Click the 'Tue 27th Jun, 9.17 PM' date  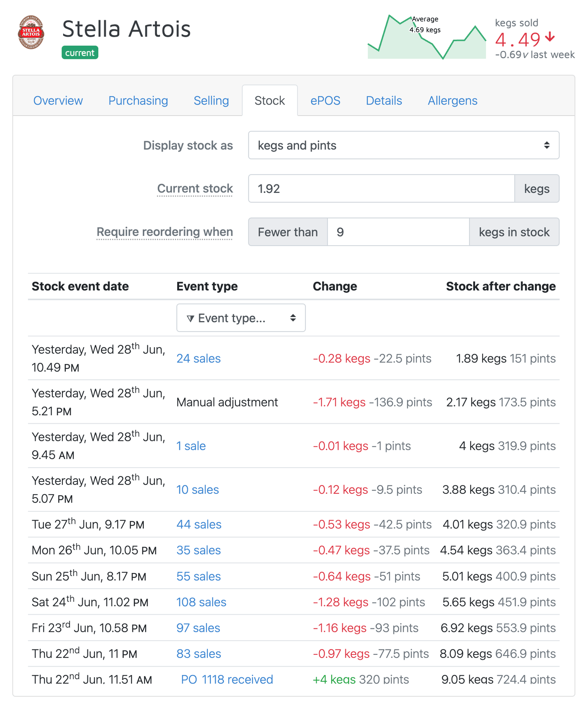pyautogui.click(x=88, y=524)
